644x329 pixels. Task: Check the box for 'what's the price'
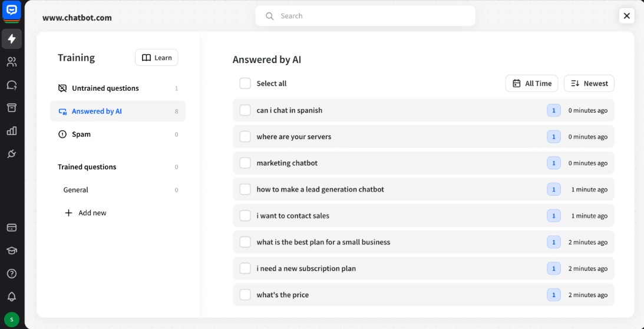[x=245, y=294]
